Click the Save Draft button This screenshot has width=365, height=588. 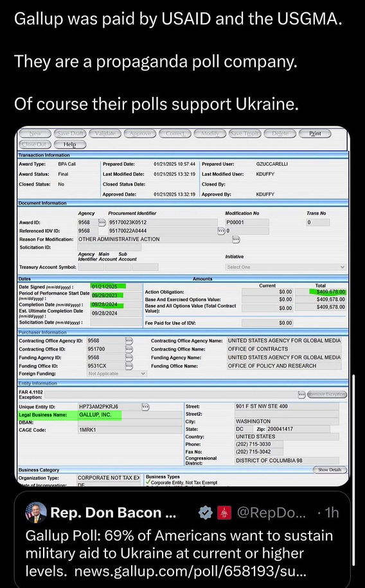click(x=70, y=134)
